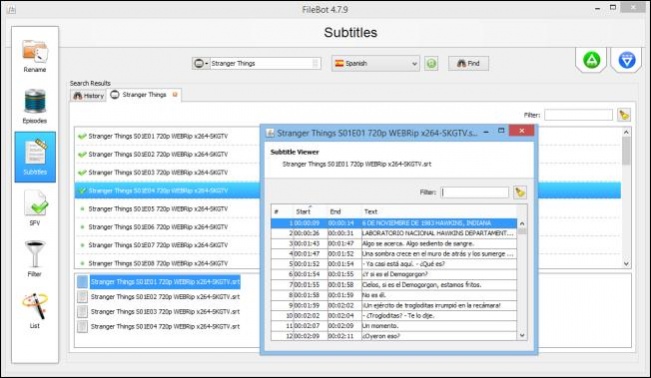Click file icon of S01E04 srt file
The height and width of the screenshot is (378, 651).
83,326
